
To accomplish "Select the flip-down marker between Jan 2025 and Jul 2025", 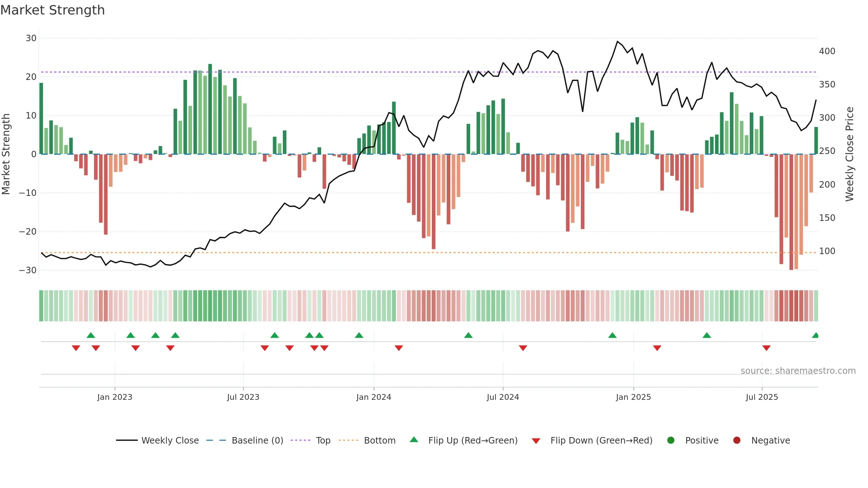I will coord(657,348).
